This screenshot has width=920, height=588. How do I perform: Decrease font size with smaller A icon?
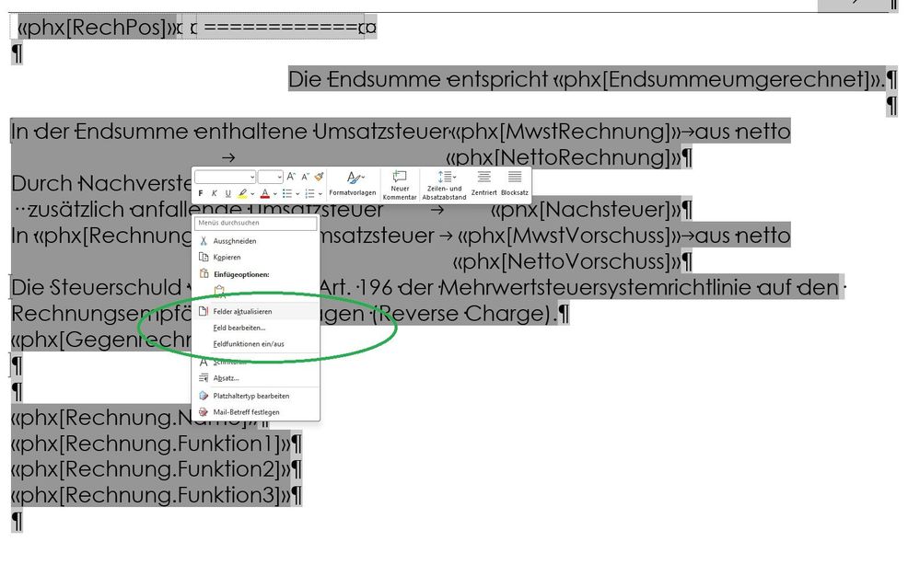(x=305, y=176)
